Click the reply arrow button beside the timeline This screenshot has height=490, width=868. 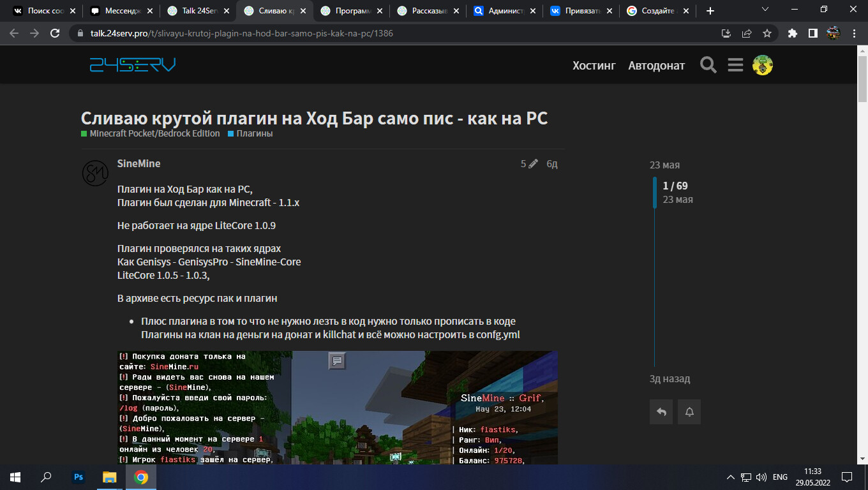click(x=661, y=412)
